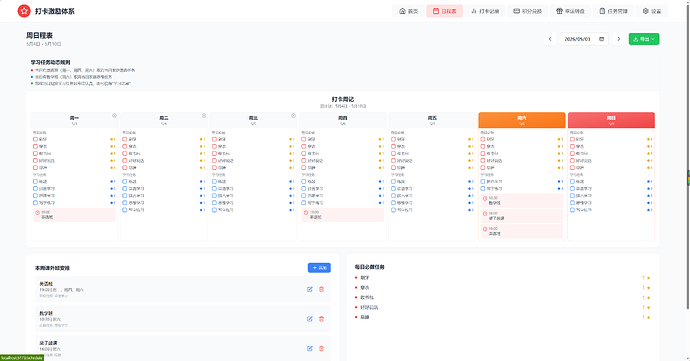Click the circular icon in 周三 column header

click(x=294, y=116)
